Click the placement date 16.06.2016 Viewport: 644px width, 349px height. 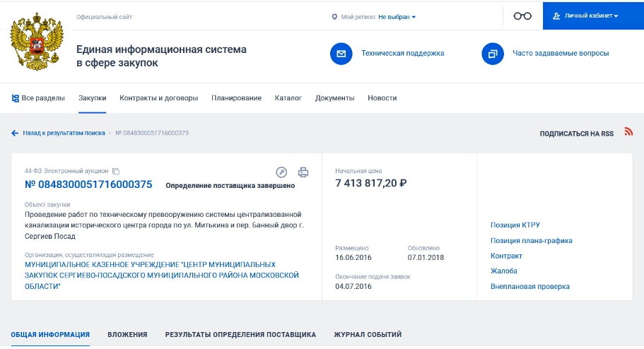(x=353, y=257)
